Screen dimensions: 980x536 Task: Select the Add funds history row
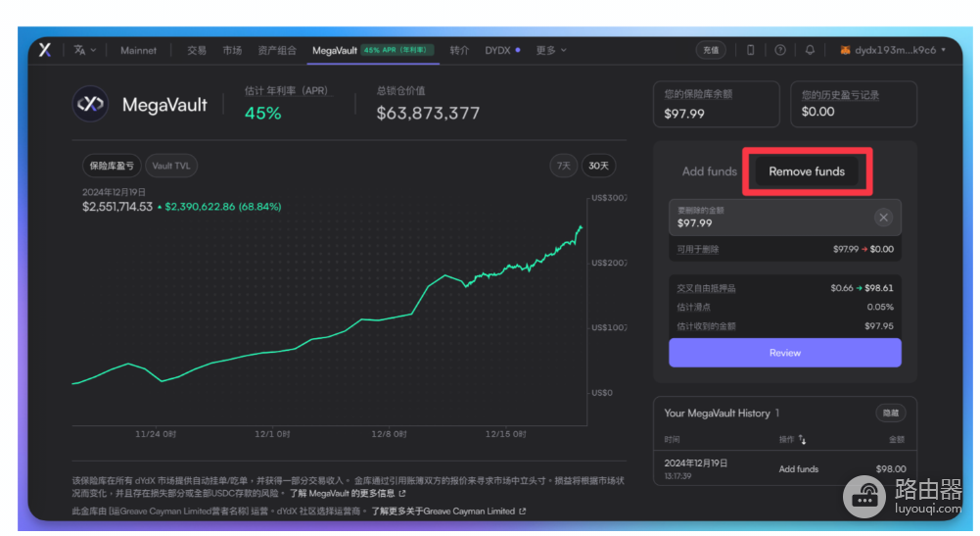coord(785,469)
